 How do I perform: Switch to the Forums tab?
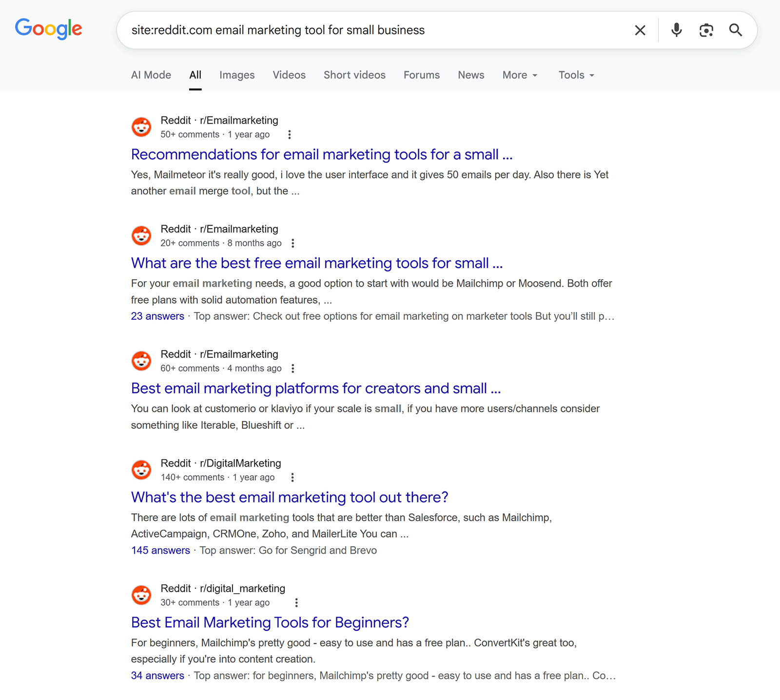421,75
